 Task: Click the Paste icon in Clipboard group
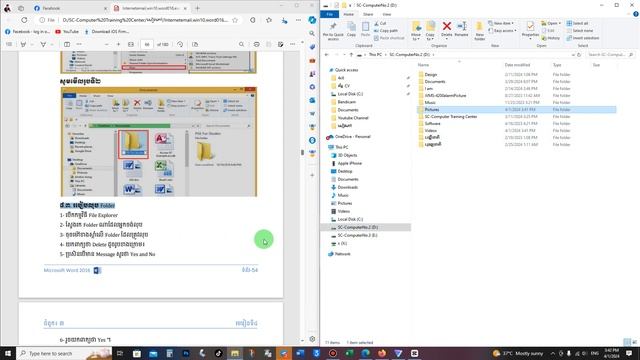coord(365,27)
